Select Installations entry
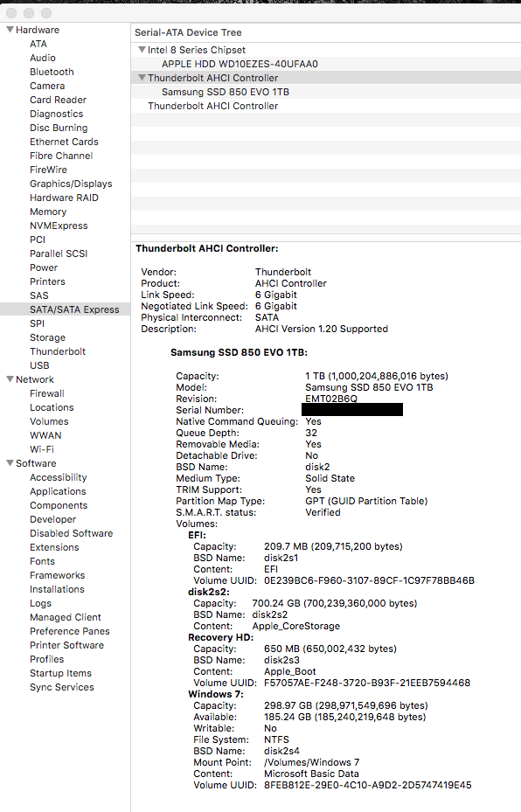This screenshot has width=521, height=812. pyautogui.click(x=57, y=589)
